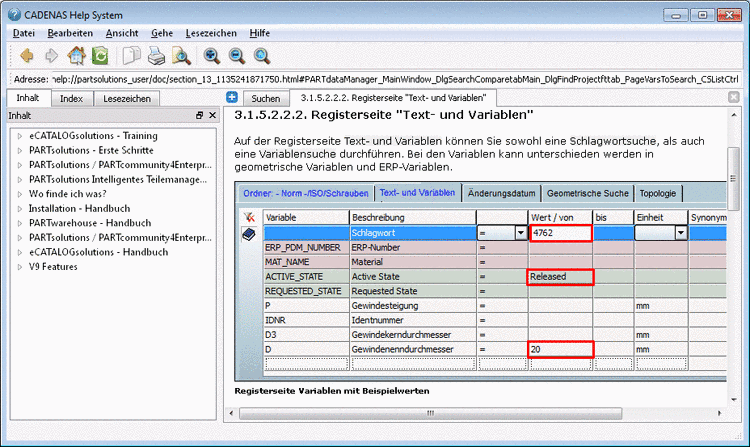Viewport: 750px width, 447px height.
Task: Click the scroll down arrow
Action: click(x=734, y=400)
